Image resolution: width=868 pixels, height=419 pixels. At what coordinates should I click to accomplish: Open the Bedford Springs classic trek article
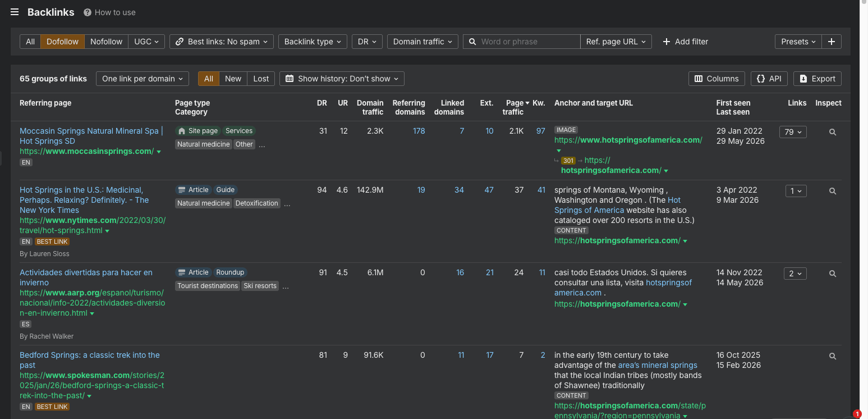90,360
